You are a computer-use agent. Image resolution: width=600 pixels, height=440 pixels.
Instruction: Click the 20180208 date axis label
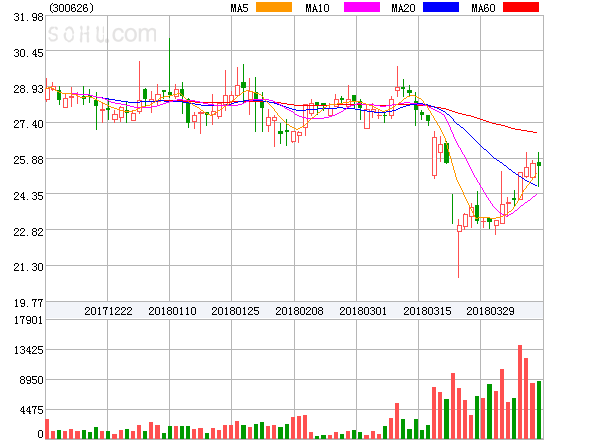pyautogui.click(x=299, y=311)
